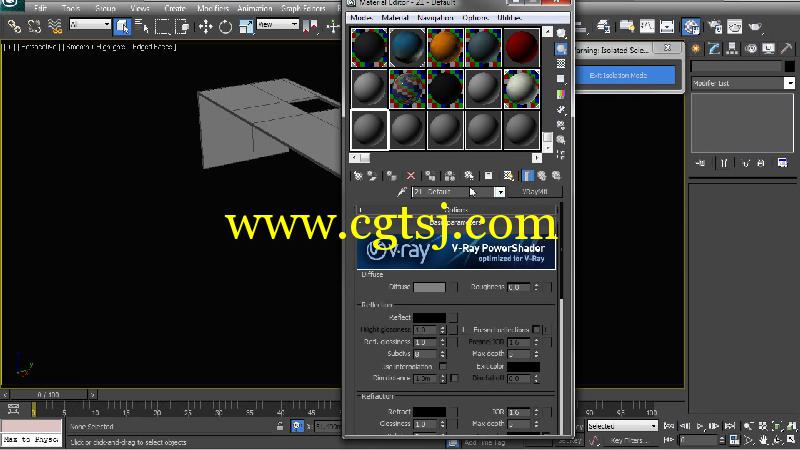This screenshot has height=450, width=800.
Task: Select the blue material sample sphere
Action: (x=407, y=48)
